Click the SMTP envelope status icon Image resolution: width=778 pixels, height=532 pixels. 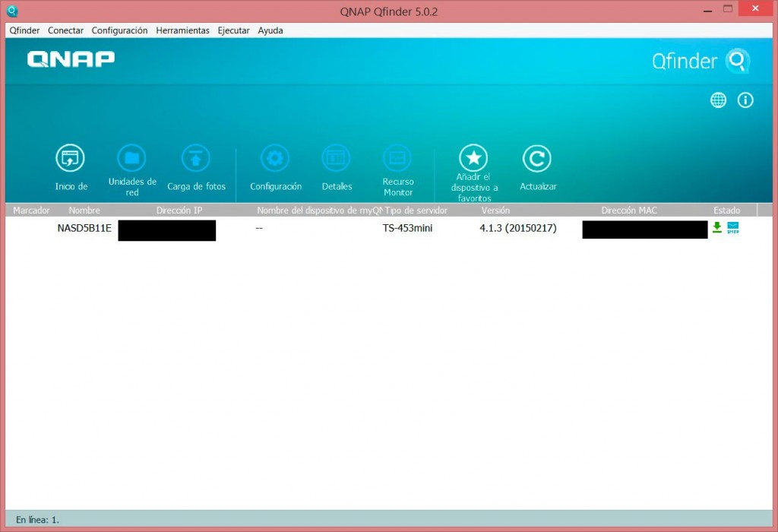733,227
